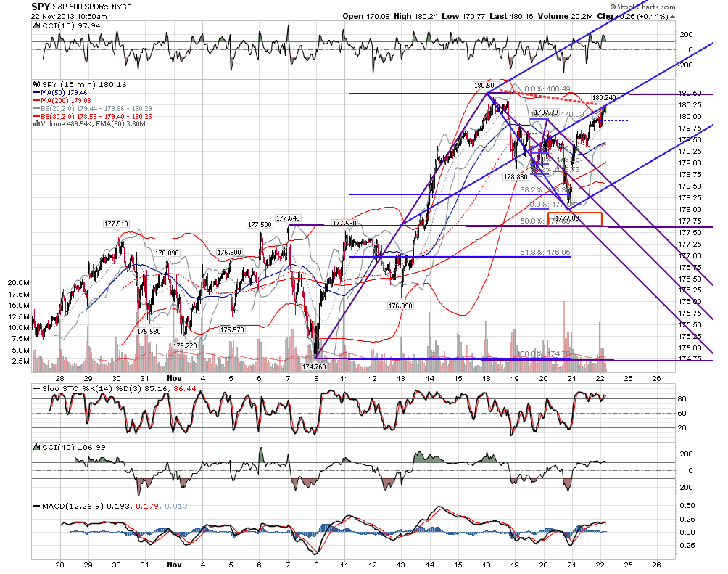Click the 178.880 low price label
The height and width of the screenshot is (574, 728).
516,177
